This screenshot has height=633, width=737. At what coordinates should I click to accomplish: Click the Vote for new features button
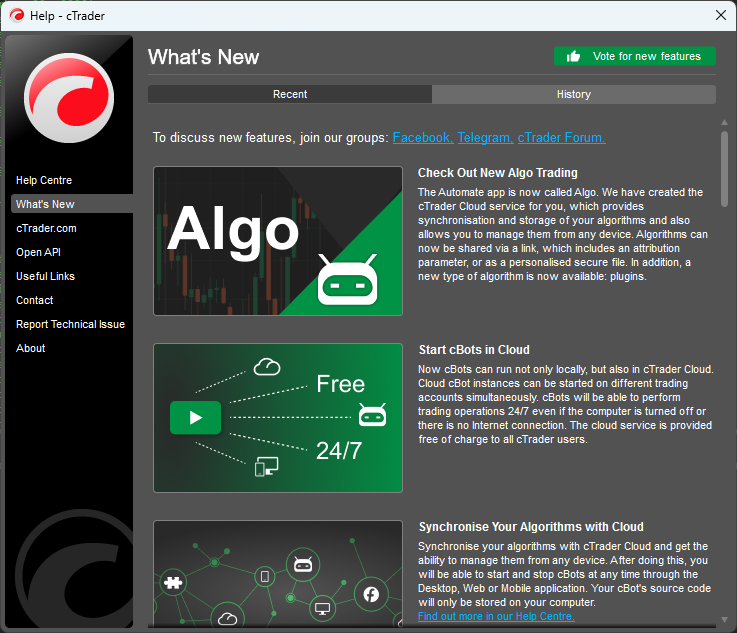635,56
